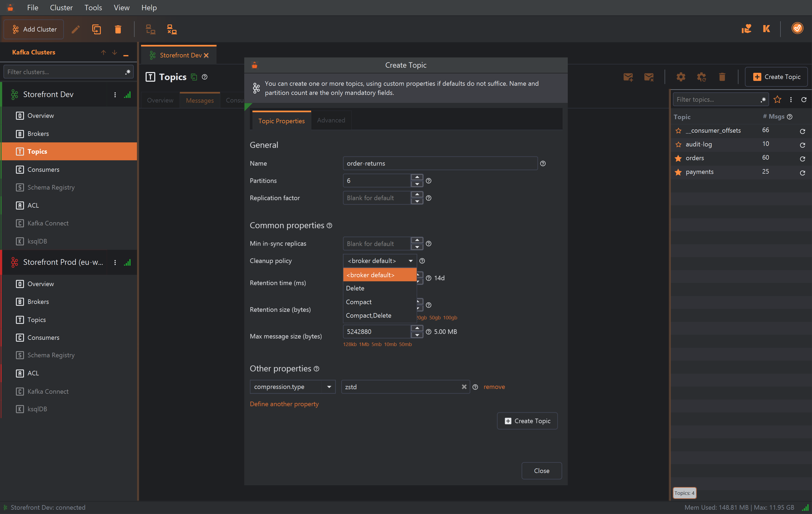The height and width of the screenshot is (514, 812).
Task: Decrease Partitions value with down arrow
Action: point(417,184)
